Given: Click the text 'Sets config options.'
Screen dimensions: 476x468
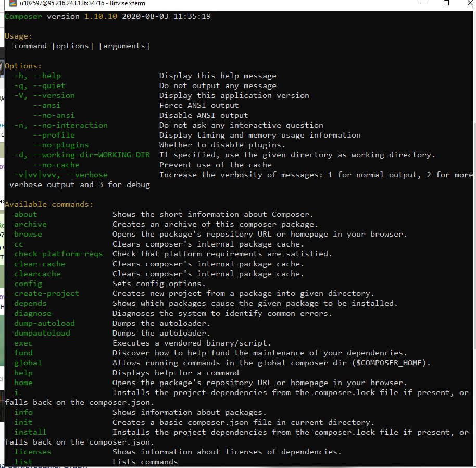Looking at the screenshot, I should tap(159, 284).
